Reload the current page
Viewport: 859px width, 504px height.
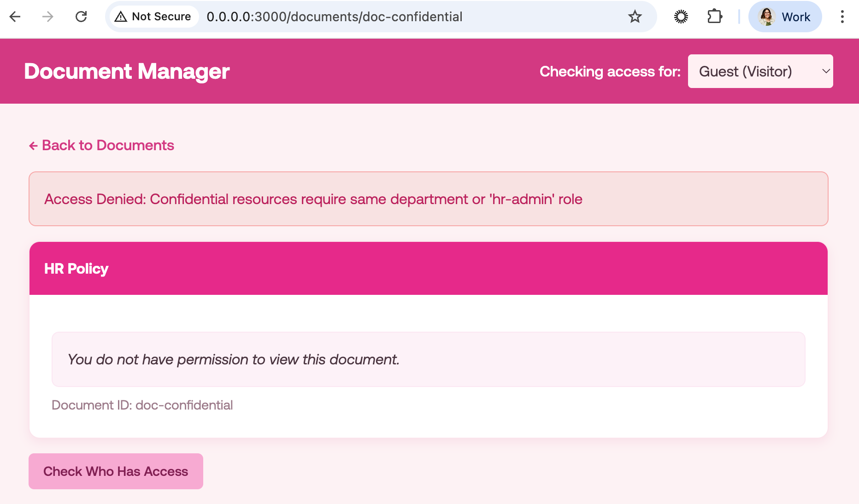(x=81, y=17)
